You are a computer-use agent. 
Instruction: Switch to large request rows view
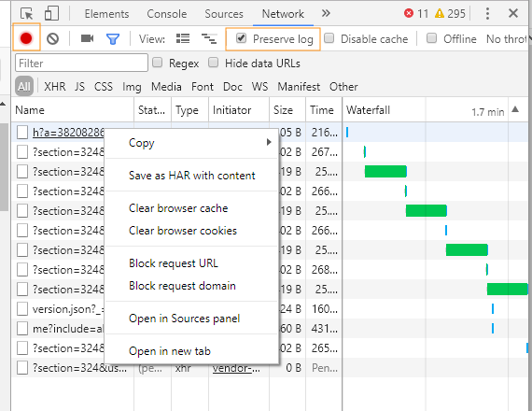click(183, 38)
